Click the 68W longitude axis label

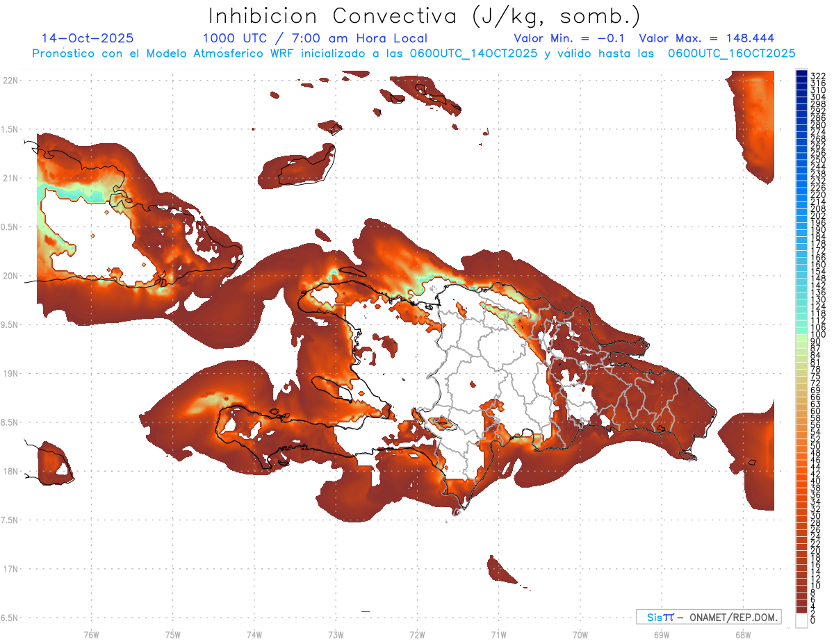click(x=742, y=634)
